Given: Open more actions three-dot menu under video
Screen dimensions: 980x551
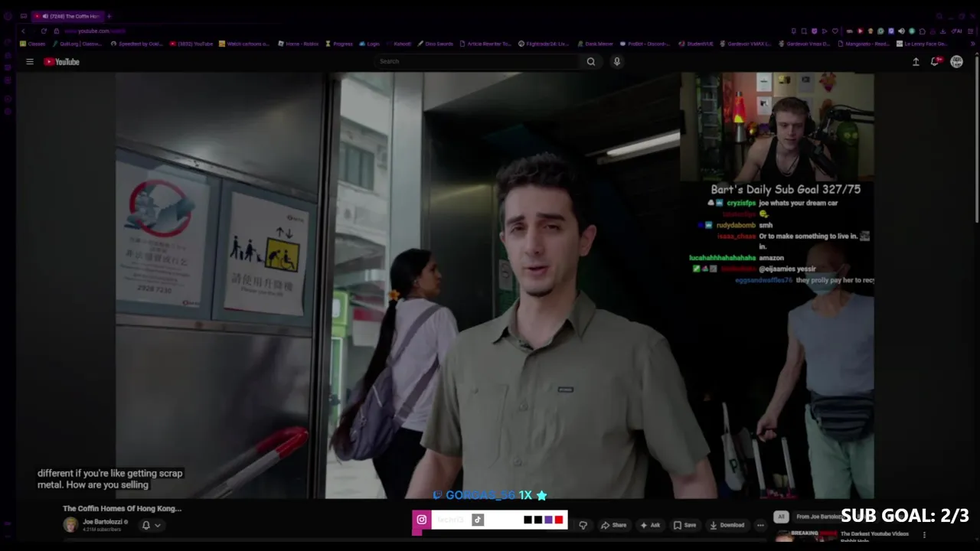Looking at the screenshot, I should click(760, 525).
